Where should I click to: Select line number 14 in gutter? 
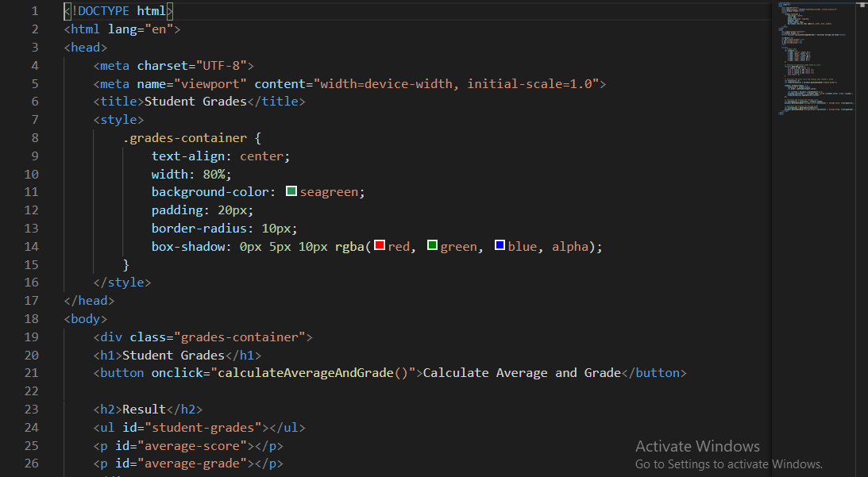coord(32,247)
